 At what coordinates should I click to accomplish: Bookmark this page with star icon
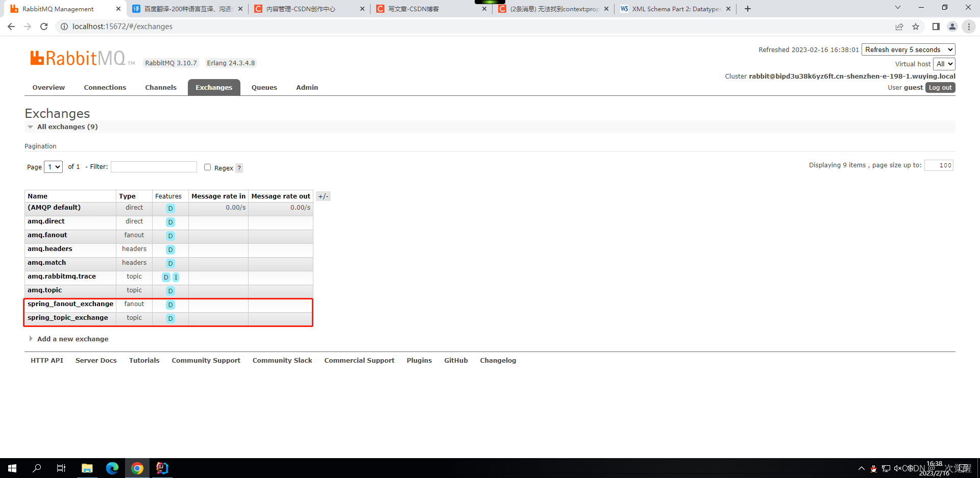coord(916,27)
